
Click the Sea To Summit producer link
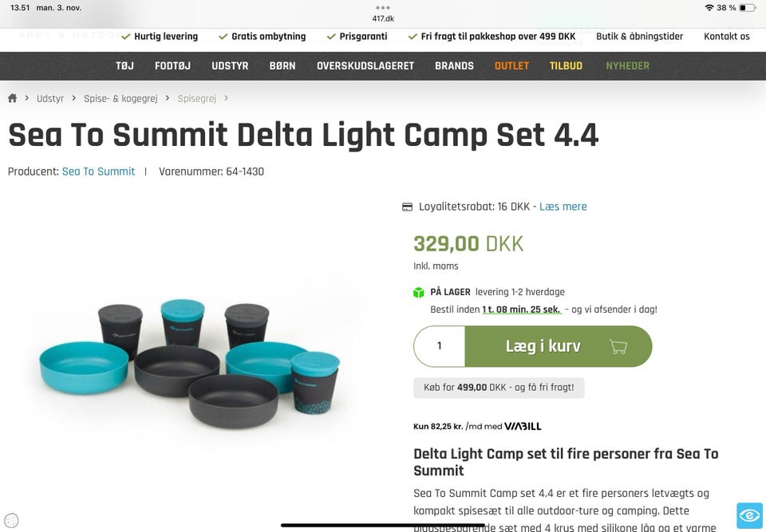[98, 171]
